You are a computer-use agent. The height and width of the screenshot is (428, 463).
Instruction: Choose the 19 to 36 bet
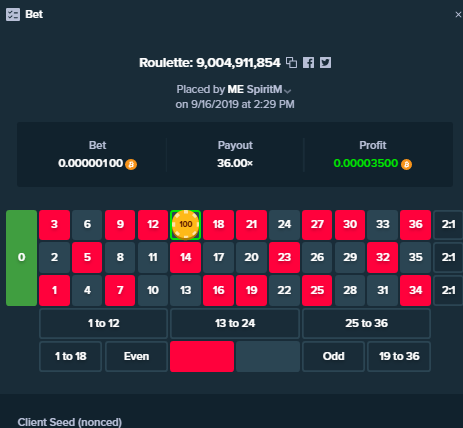click(399, 356)
